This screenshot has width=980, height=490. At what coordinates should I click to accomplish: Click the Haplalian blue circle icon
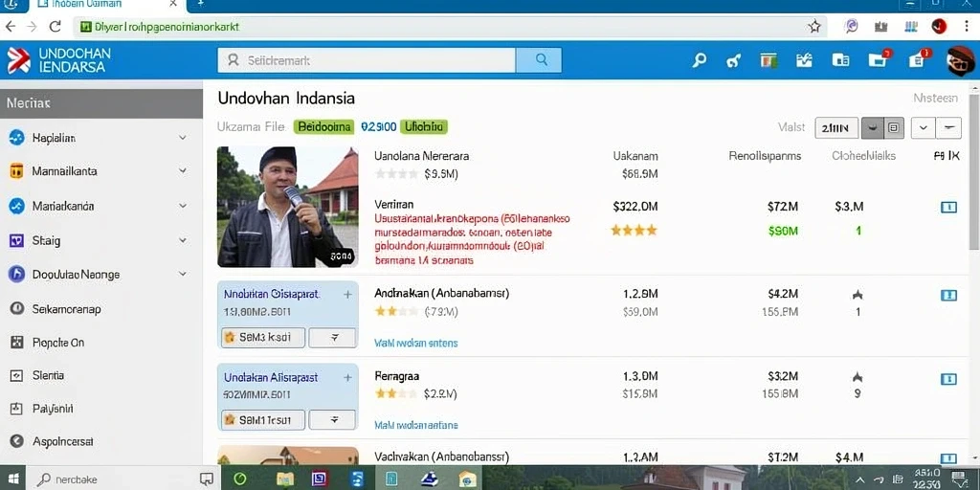click(17, 138)
